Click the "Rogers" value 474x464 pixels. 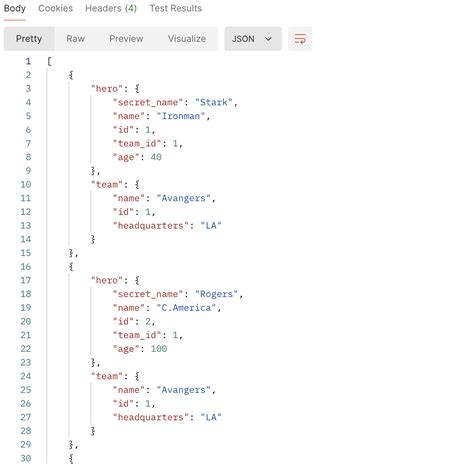[217, 294]
